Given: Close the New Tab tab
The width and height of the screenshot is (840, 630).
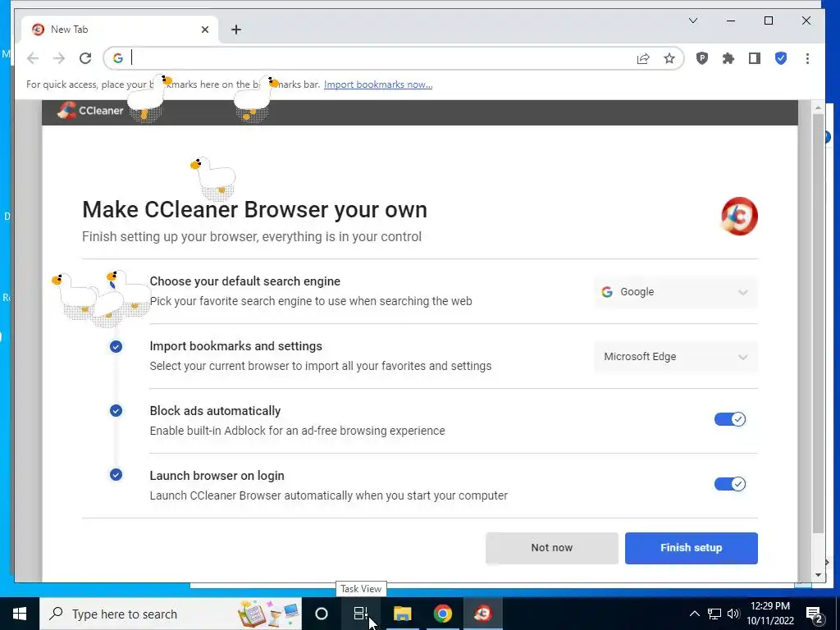Looking at the screenshot, I should (x=204, y=30).
